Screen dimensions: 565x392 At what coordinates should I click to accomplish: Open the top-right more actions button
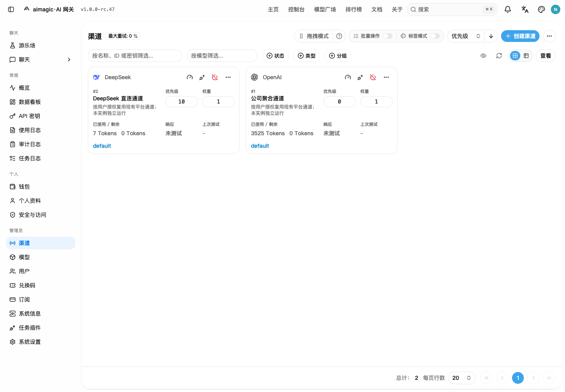(x=549, y=36)
